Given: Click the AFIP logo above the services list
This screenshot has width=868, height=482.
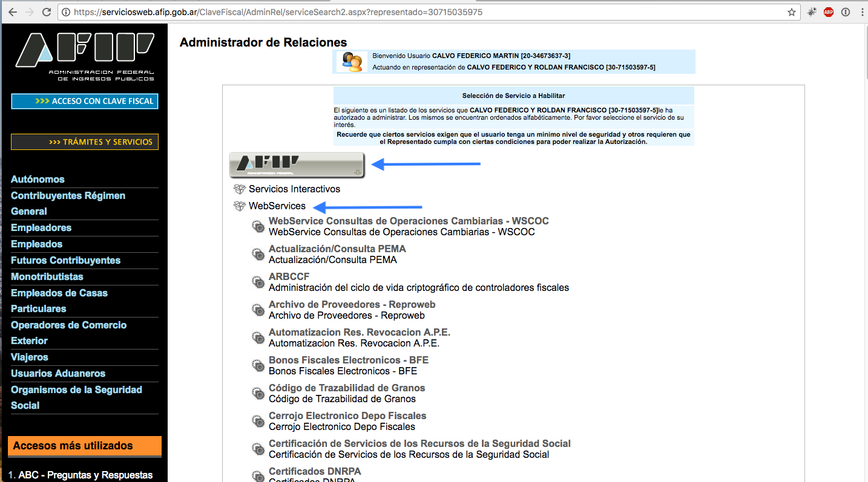Looking at the screenshot, I should click(x=296, y=164).
